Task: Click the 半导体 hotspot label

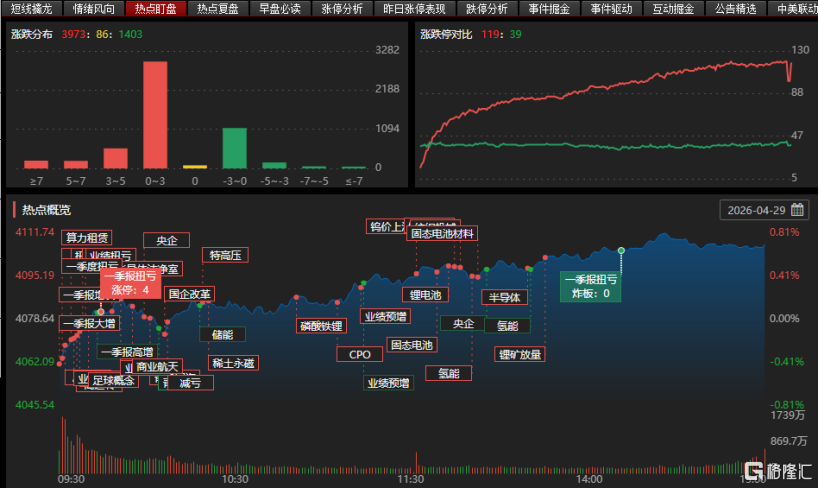Action: tap(505, 297)
